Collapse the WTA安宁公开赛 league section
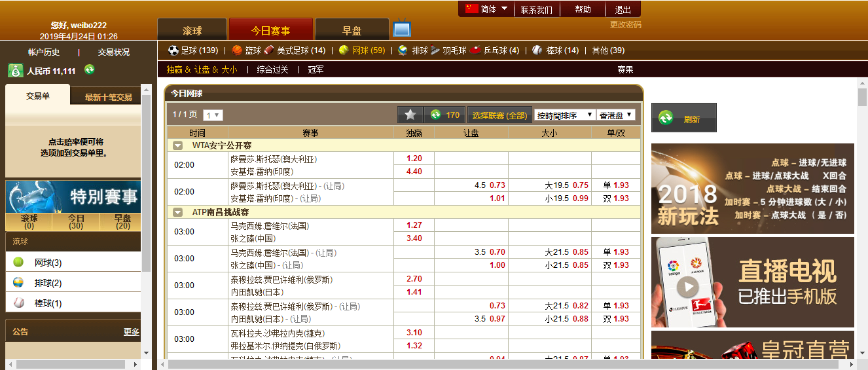 (x=177, y=145)
